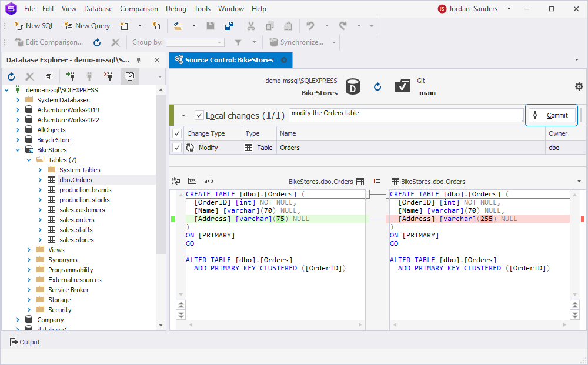The image size is (588, 365).
Task: Collapse the BikeStores database node
Action: click(x=18, y=150)
